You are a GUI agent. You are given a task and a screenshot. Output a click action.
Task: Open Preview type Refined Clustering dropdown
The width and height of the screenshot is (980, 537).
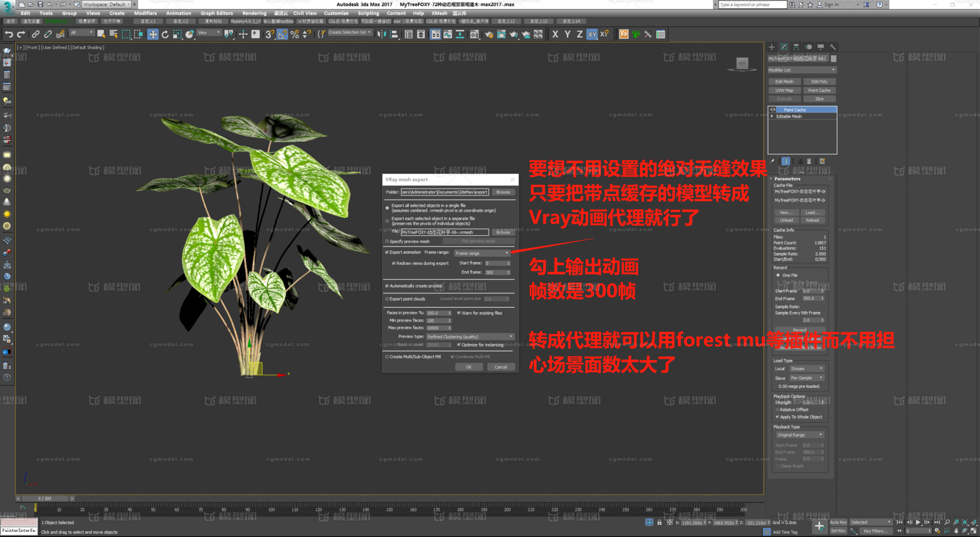point(470,337)
